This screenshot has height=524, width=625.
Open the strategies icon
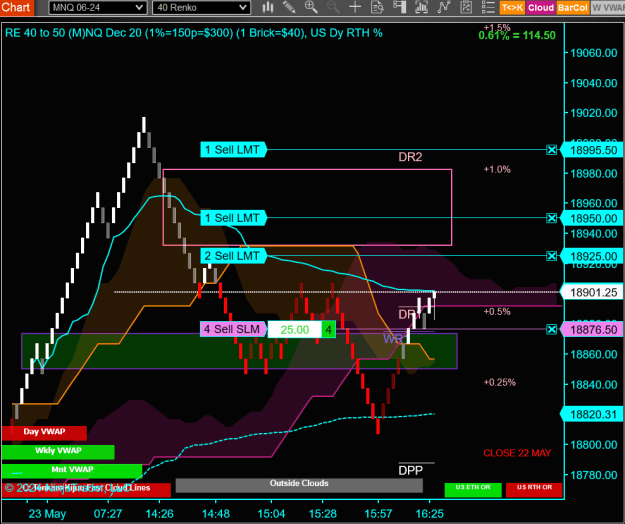pos(466,7)
